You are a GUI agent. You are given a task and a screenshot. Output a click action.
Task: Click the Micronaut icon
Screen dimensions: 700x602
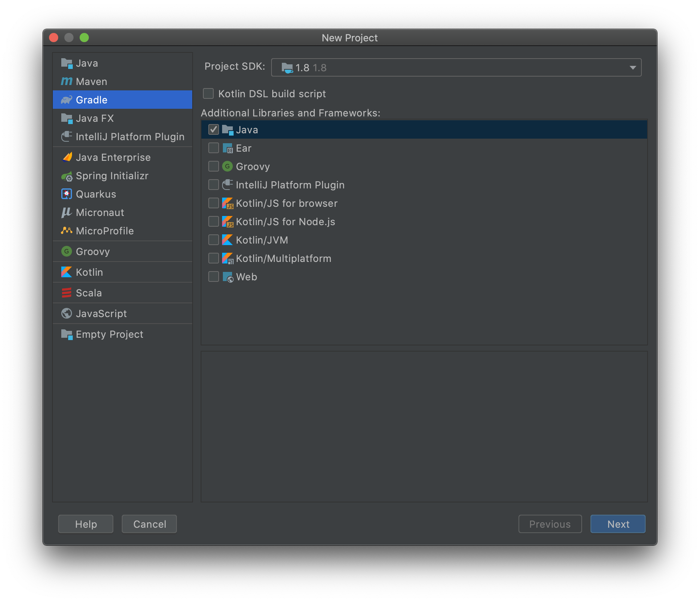pos(67,213)
